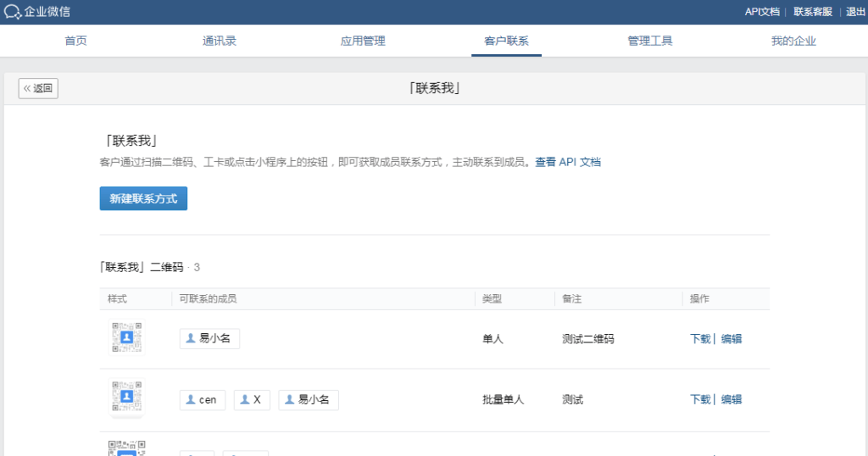
Task: Click the 企业微信 logo icon
Action: coord(12,12)
